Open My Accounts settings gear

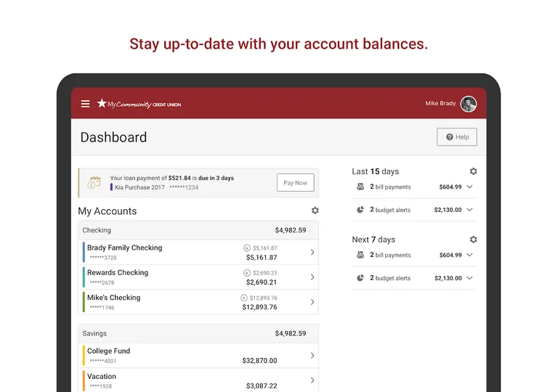coord(315,211)
